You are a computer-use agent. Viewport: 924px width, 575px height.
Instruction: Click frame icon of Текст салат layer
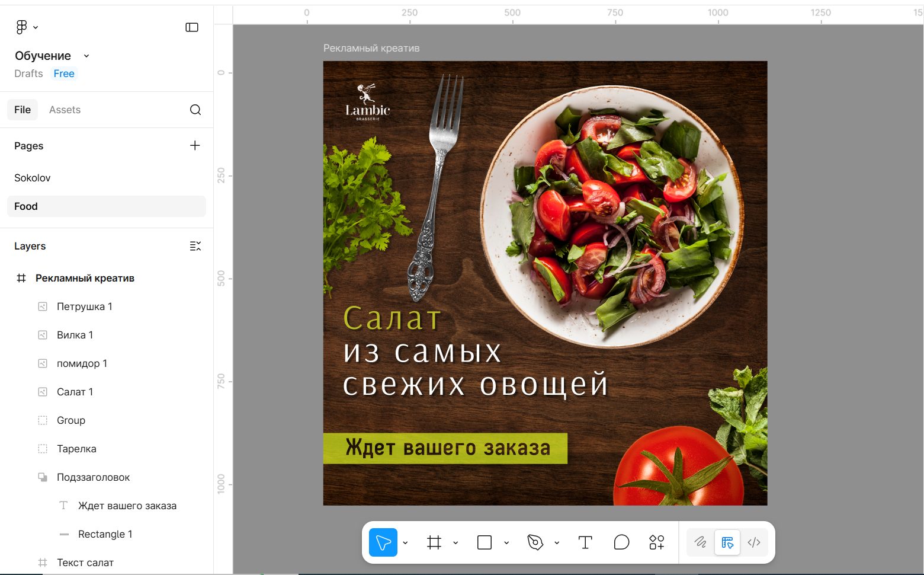click(43, 563)
